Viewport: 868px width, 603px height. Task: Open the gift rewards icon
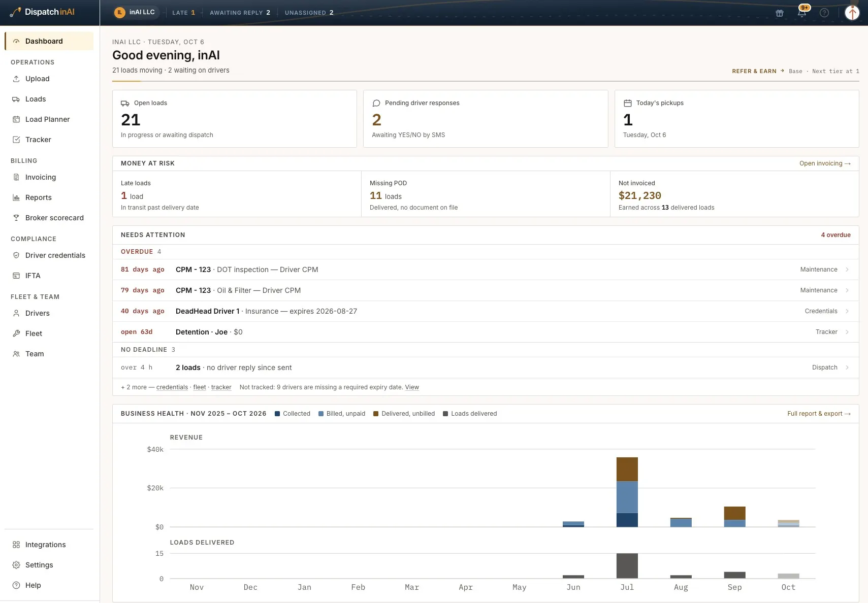tap(780, 13)
